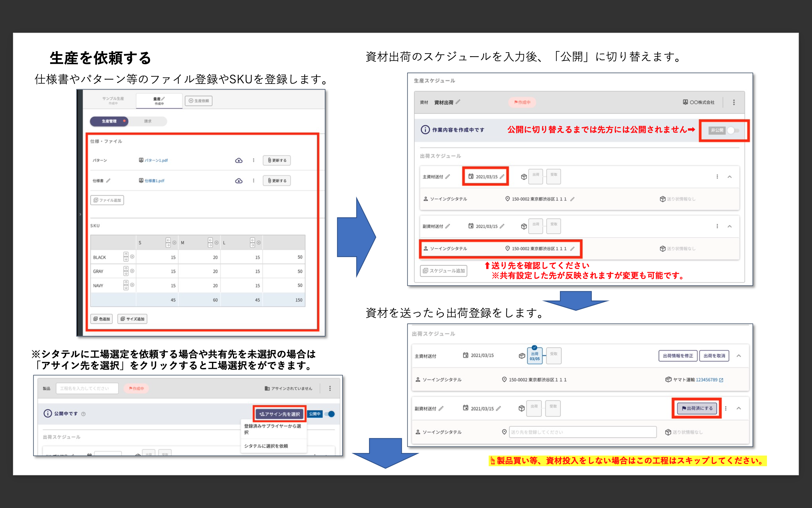Open the kebab menu beside ○○株式会社

[734, 102]
